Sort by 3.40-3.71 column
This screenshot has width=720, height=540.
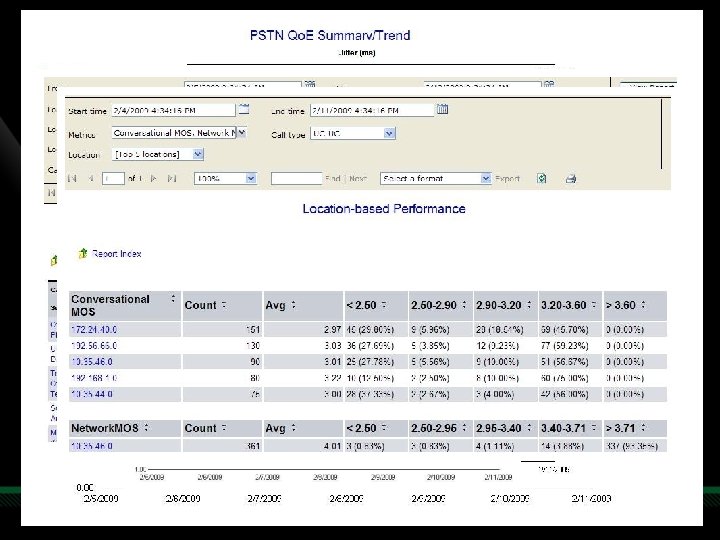[594, 428]
